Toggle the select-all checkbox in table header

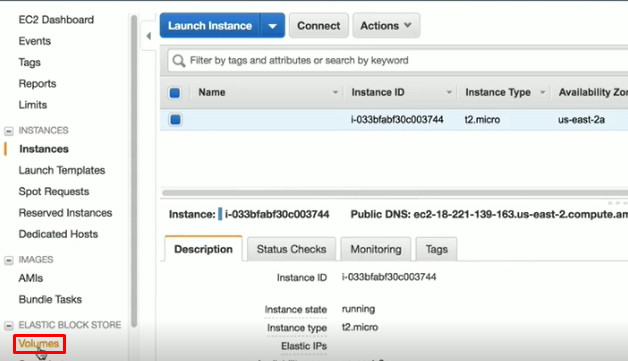[x=175, y=93]
